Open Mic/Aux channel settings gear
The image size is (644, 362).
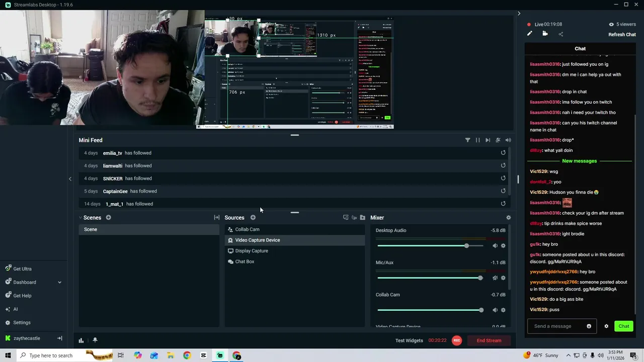503,278
